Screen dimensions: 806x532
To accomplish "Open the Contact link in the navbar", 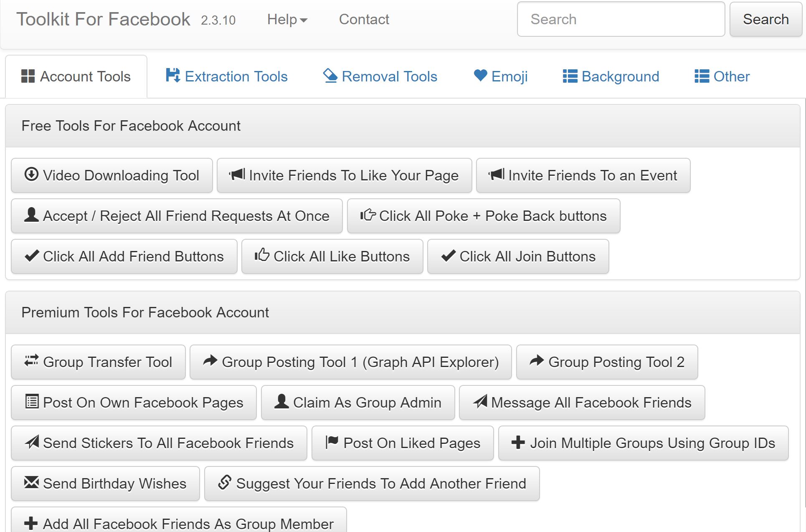I will pos(364,19).
